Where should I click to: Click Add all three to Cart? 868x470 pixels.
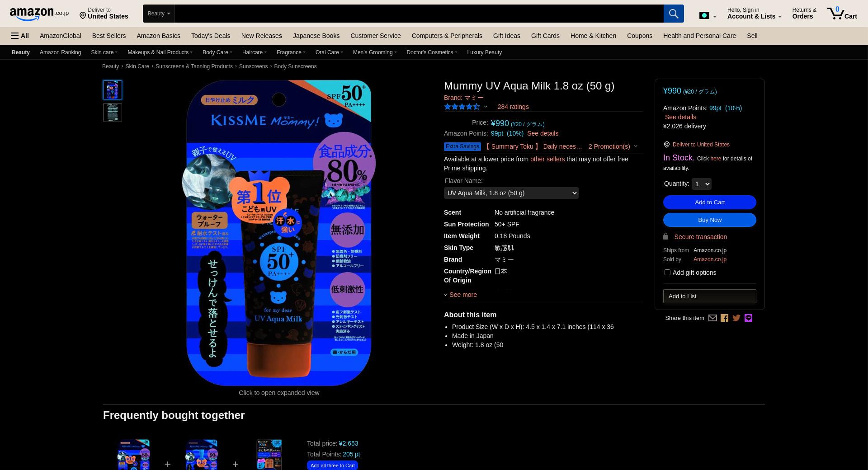(x=332, y=465)
